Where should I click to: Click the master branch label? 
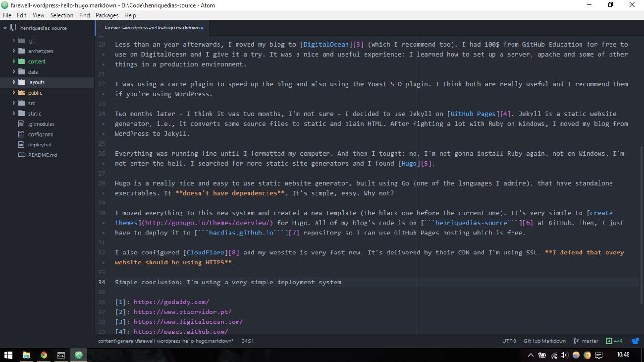click(590, 341)
